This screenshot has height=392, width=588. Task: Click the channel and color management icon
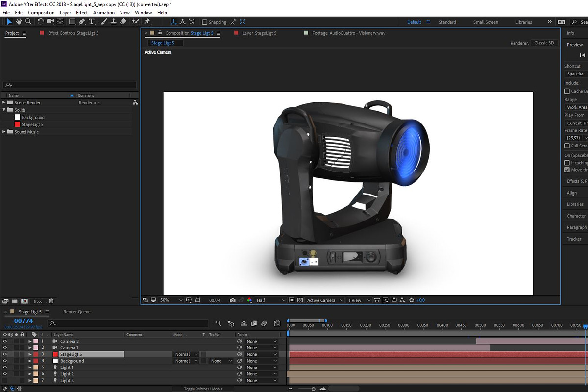[249, 300]
